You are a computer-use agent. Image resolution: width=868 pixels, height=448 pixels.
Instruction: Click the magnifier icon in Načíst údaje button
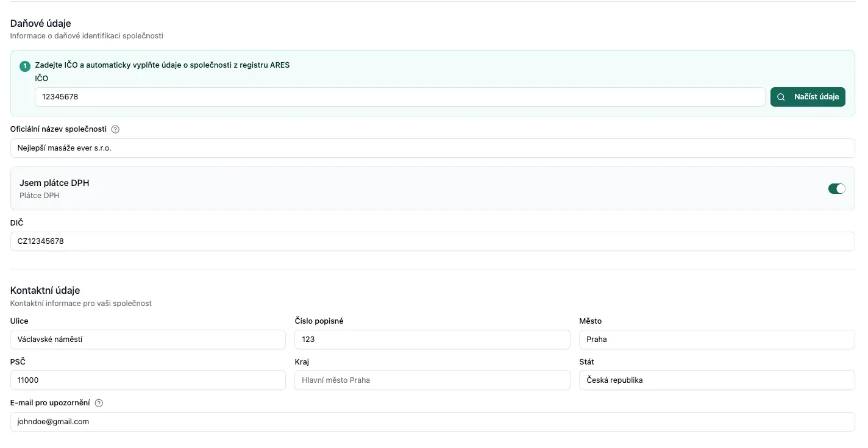781,97
